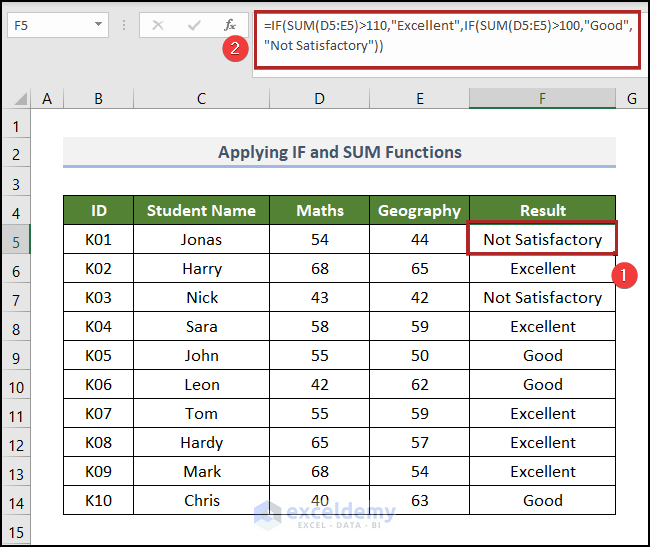Image resolution: width=650 pixels, height=547 pixels.
Task: Click cell containing 'Leon'
Action: tap(201, 385)
